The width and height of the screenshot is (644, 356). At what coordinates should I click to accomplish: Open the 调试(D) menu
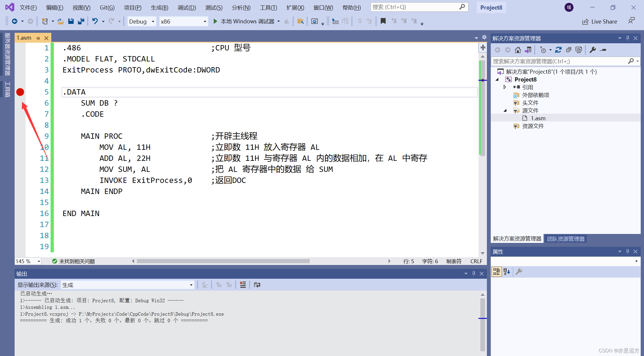pyautogui.click(x=187, y=7)
